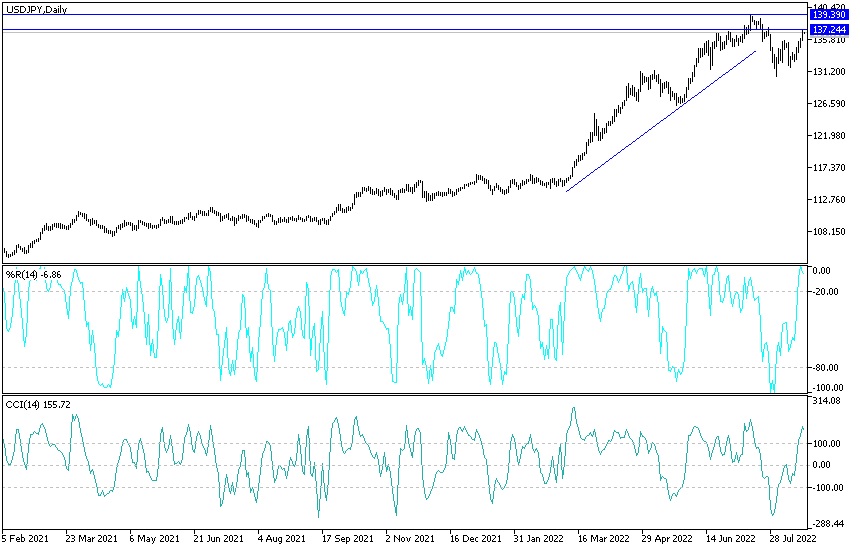The width and height of the screenshot is (860, 550).
Task: Click the 4 Aug 2021 date label
Action: point(281,538)
